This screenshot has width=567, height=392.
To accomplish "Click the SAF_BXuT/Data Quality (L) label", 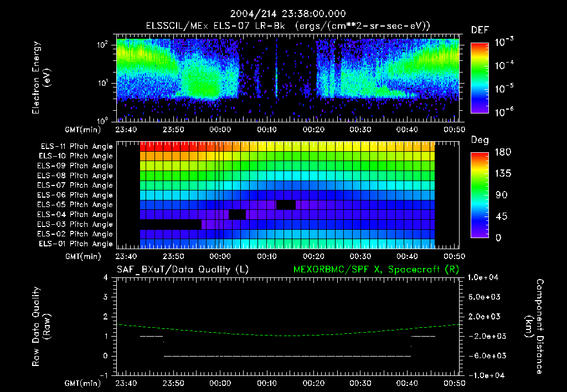I will 183,270.
